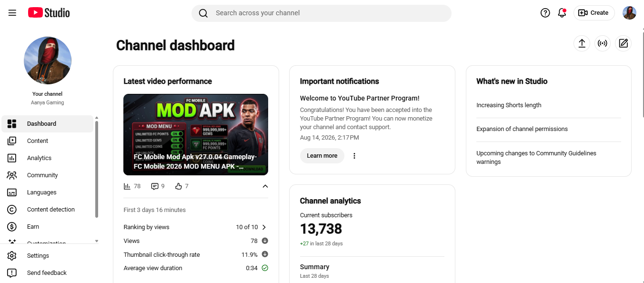Click the Content sidebar icon
Image resolution: width=644 pixels, height=283 pixels.
point(12,141)
